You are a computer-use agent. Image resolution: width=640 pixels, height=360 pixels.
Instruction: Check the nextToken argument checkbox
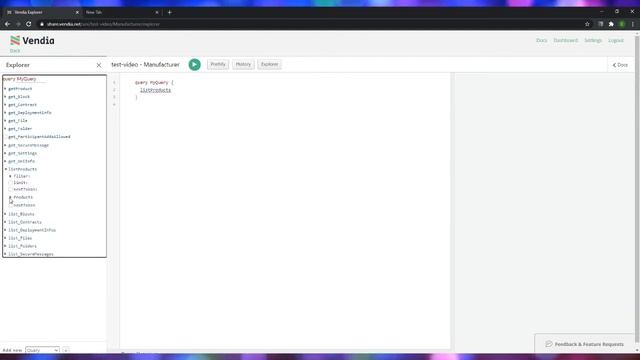click(x=11, y=189)
